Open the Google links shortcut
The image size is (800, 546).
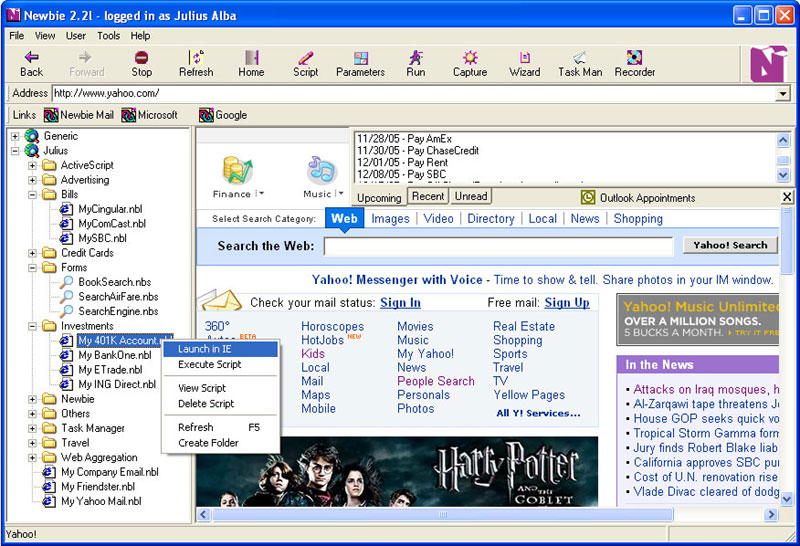coord(223,115)
